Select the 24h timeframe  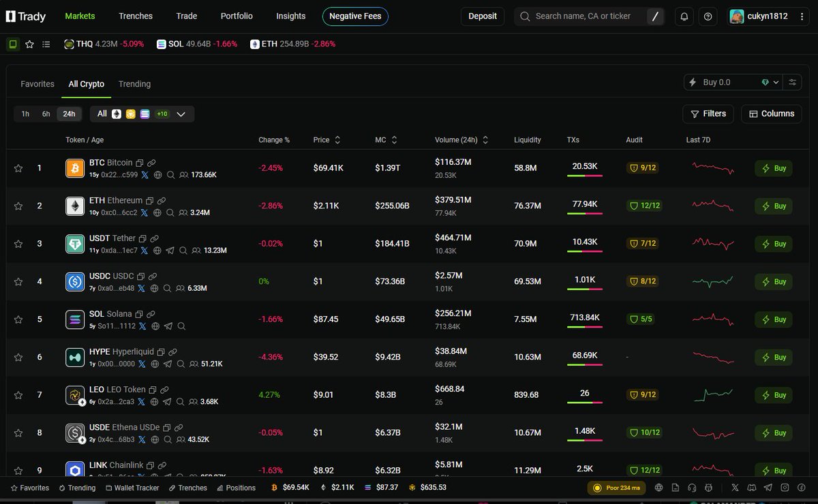pyautogui.click(x=69, y=114)
